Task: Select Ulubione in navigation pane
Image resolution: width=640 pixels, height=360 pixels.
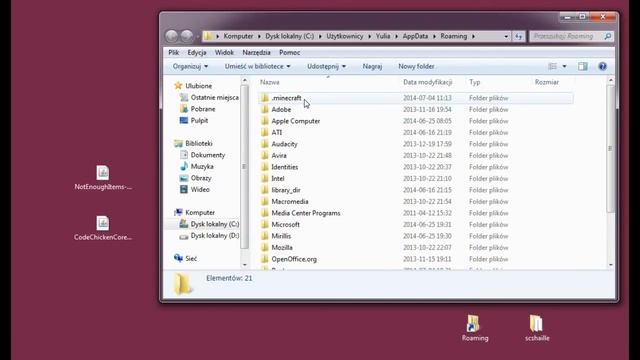Action: 198,86
